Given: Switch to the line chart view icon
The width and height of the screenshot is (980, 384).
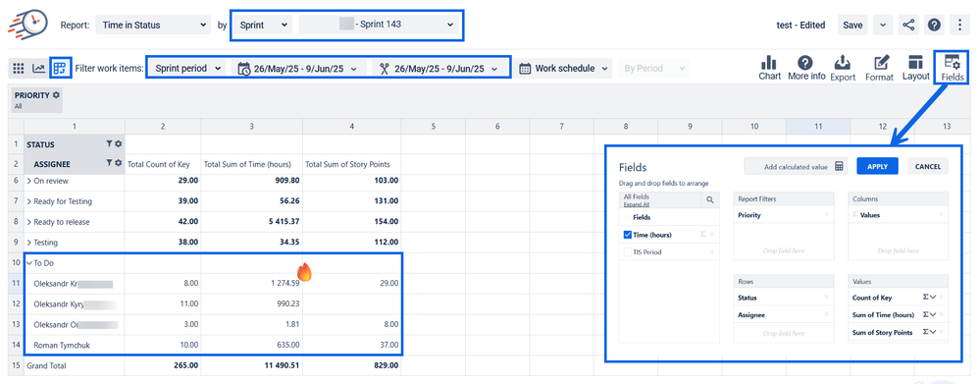Looking at the screenshot, I should click(39, 68).
